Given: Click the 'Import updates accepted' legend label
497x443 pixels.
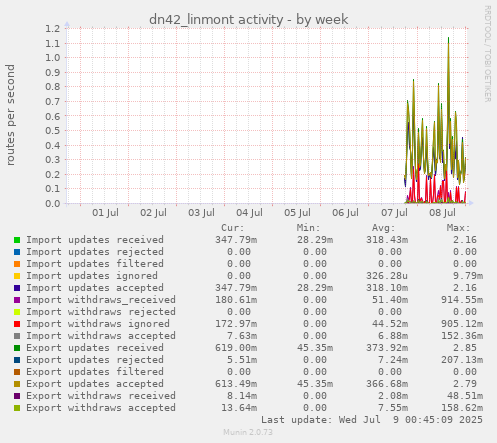Looking at the screenshot, I should (95, 288).
